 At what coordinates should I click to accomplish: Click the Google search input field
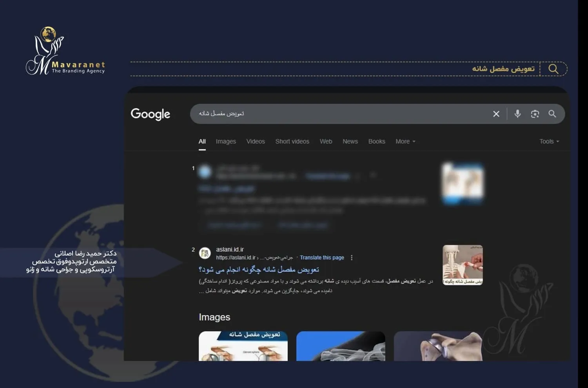coord(337,114)
